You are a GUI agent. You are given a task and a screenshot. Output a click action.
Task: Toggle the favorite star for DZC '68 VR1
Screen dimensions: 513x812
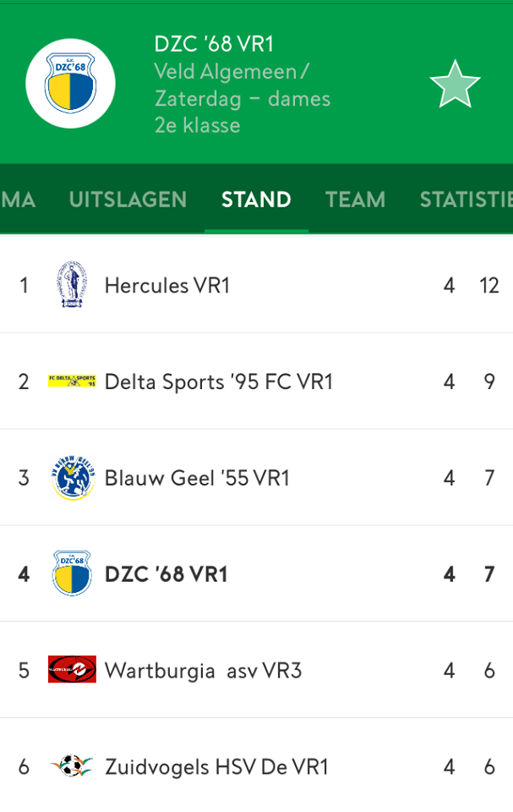coord(455,85)
